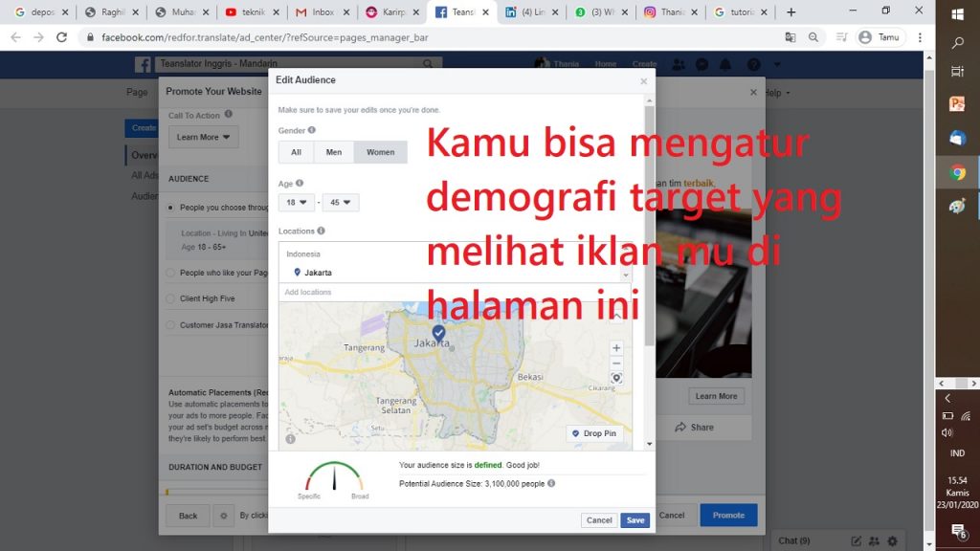Open the minimum age 18 dropdown
The height and width of the screenshot is (551, 980).
[x=297, y=203]
